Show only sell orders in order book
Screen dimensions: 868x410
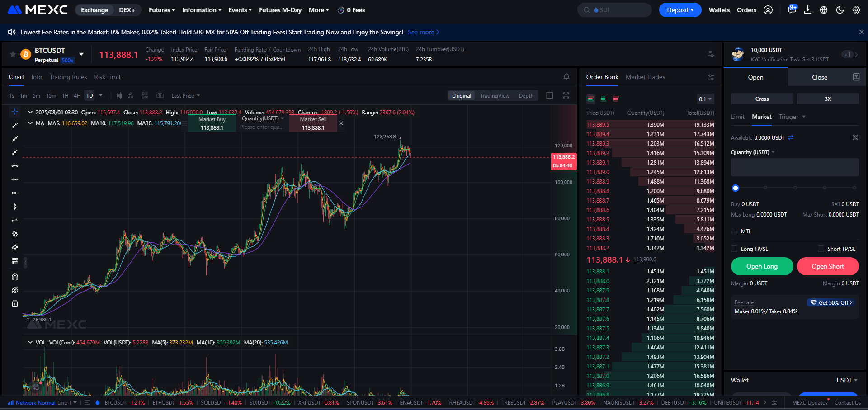pyautogui.click(x=616, y=99)
